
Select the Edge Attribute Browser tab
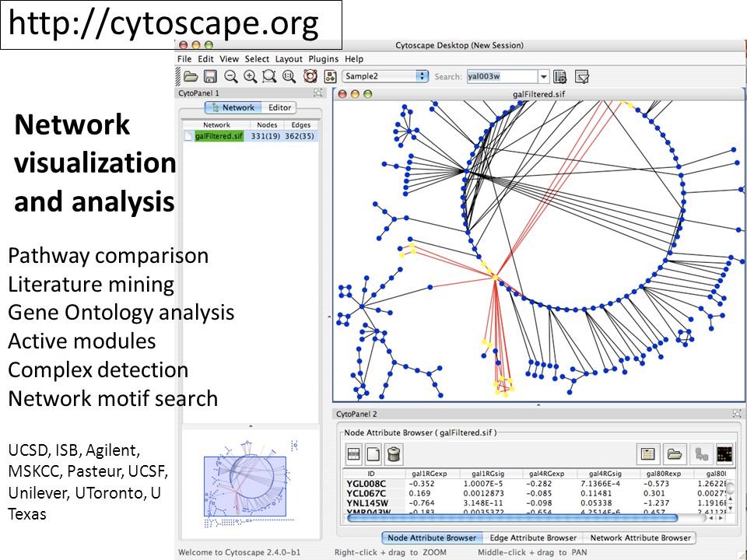[533, 537]
